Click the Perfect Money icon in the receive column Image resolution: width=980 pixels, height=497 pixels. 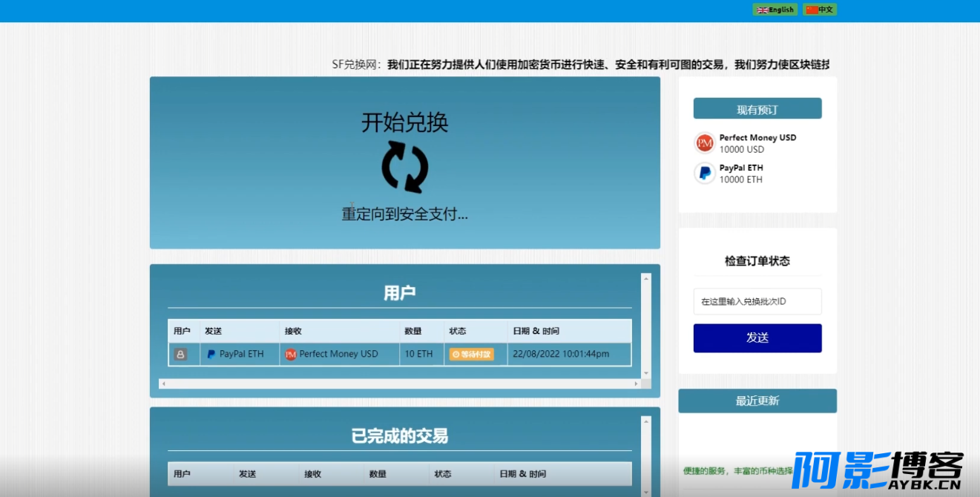click(x=291, y=354)
